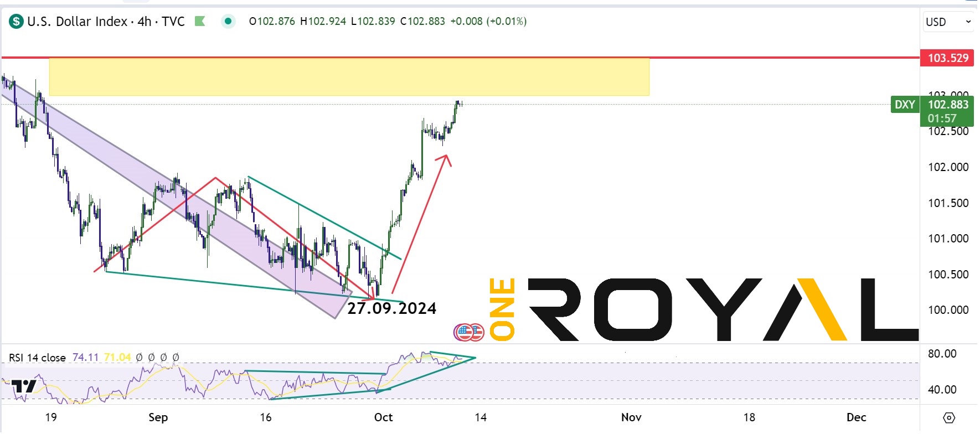
Task: Click the high value H102.924
Action: (x=323, y=22)
